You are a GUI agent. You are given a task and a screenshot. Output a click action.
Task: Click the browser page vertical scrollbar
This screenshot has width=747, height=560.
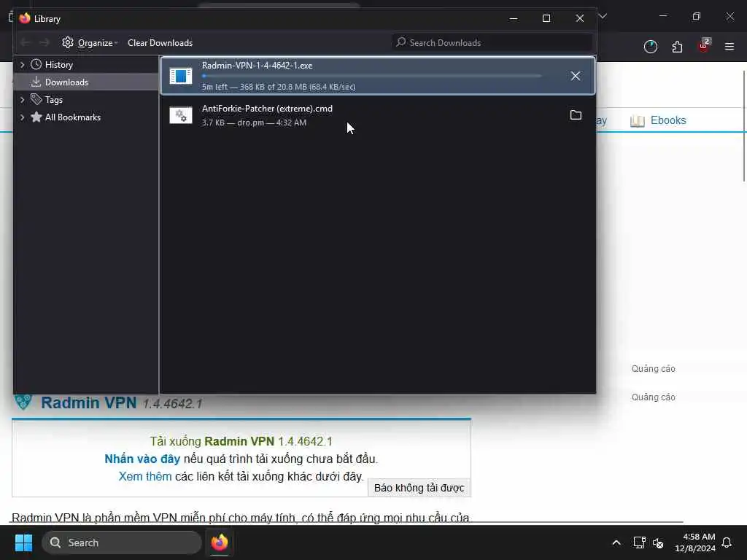(x=744, y=125)
